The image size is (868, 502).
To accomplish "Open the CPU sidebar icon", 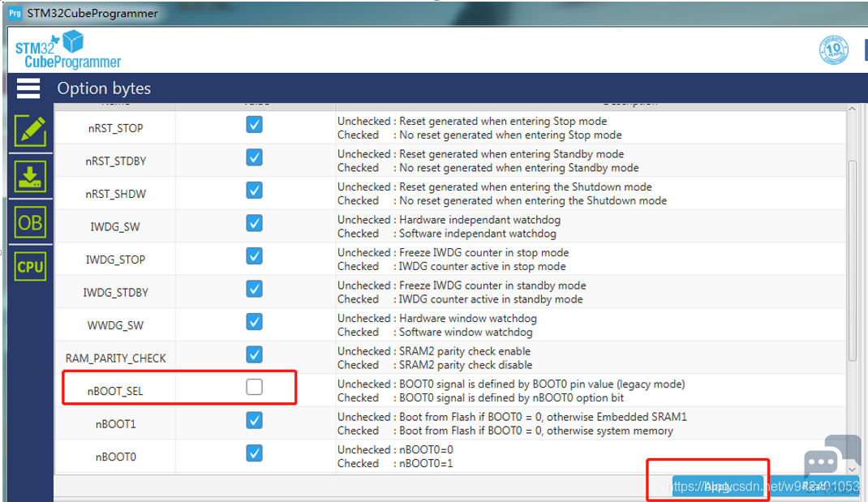I will (31, 267).
